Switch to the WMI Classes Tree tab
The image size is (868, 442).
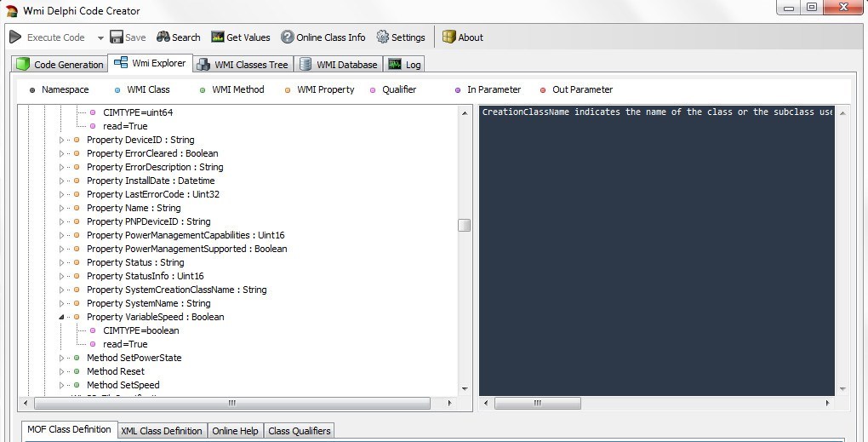coord(243,64)
